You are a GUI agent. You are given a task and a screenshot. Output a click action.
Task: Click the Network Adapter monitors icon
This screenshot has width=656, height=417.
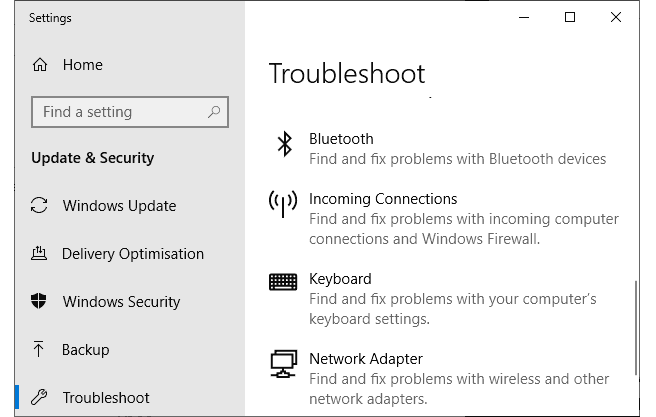[284, 363]
